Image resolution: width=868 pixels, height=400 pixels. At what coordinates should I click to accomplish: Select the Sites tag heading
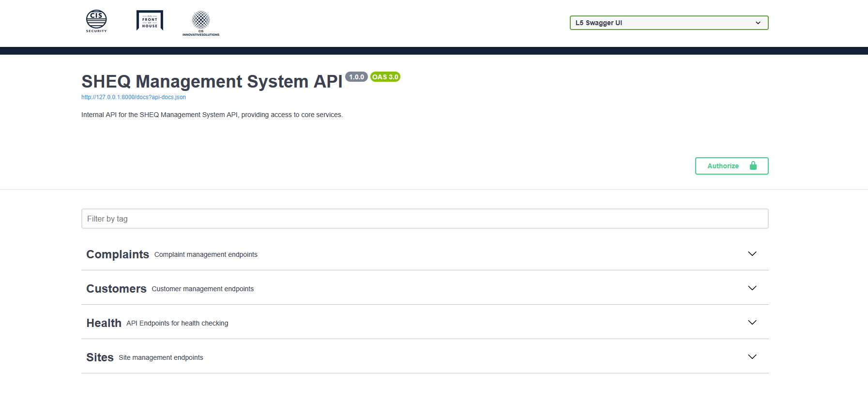tap(100, 357)
